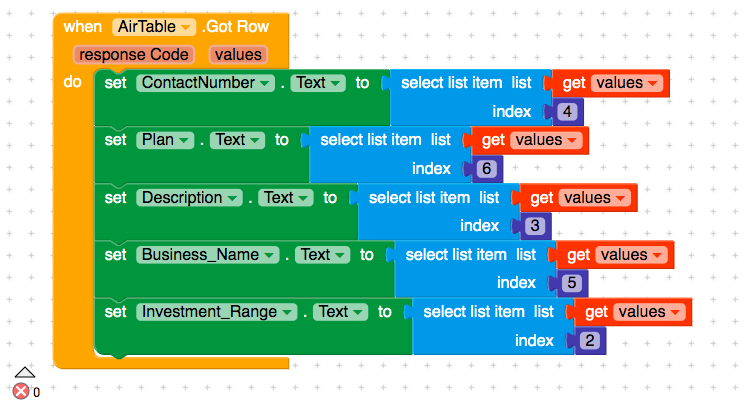Viewport: 750px width, 401px height.
Task: Click the values event parameter
Action: tap(238, 55)
